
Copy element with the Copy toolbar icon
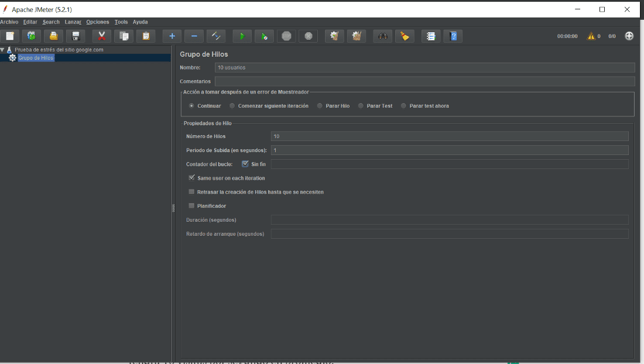(x=124, y=36)
